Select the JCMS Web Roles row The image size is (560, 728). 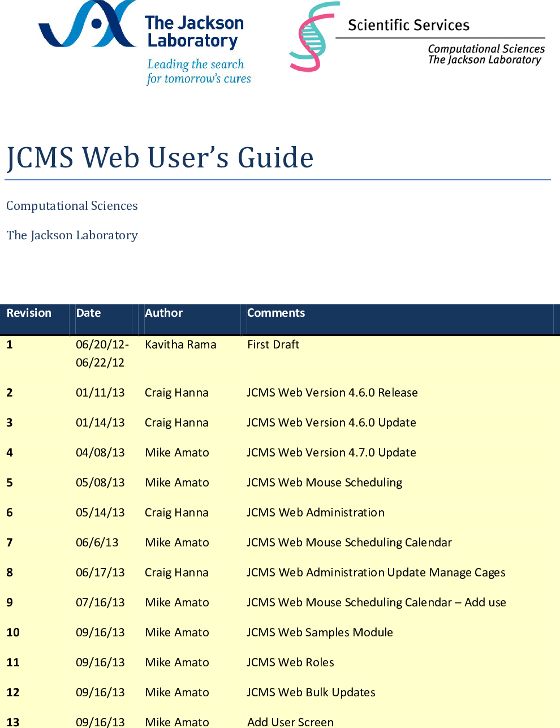[x=290, y=662]
